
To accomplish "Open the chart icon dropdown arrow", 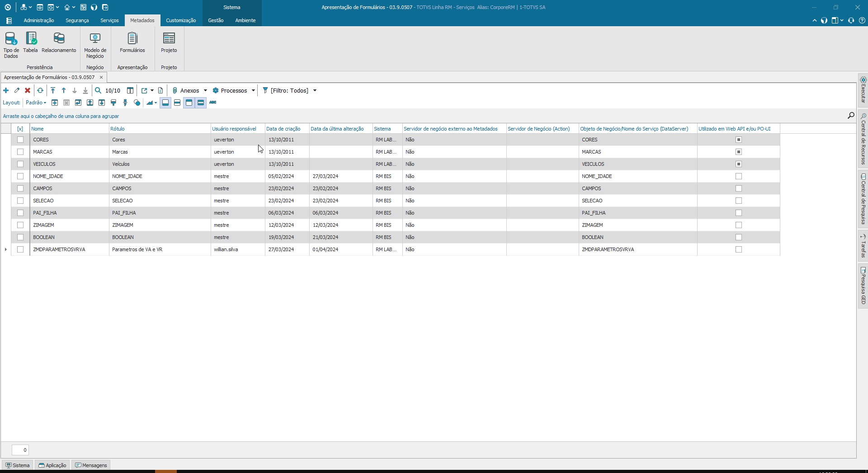I will 156,103.
